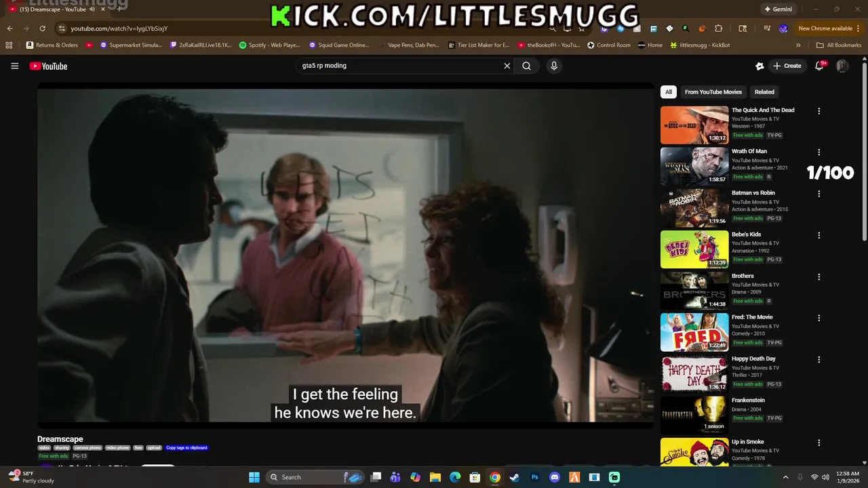868x488 pixels.
Task: Click Copy tags to clipboard button
Action: point(186,448)
